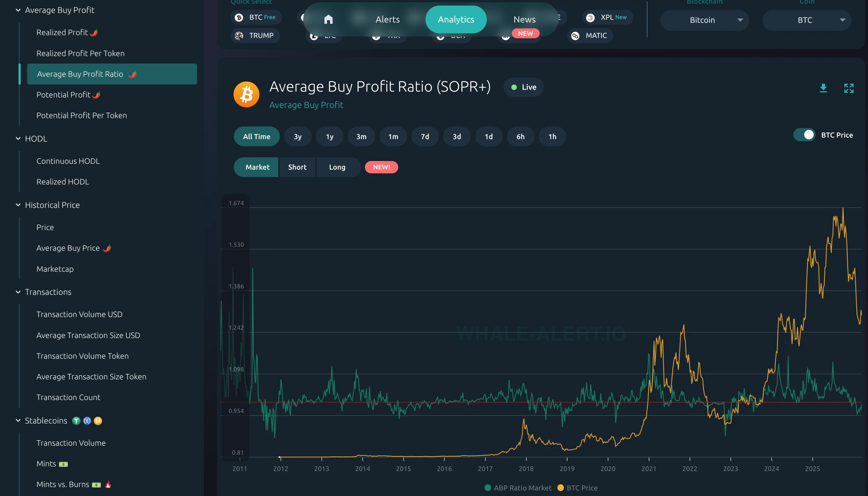Open Average Buy Profit link under title
Screen dimensions: 868x496
306,105
